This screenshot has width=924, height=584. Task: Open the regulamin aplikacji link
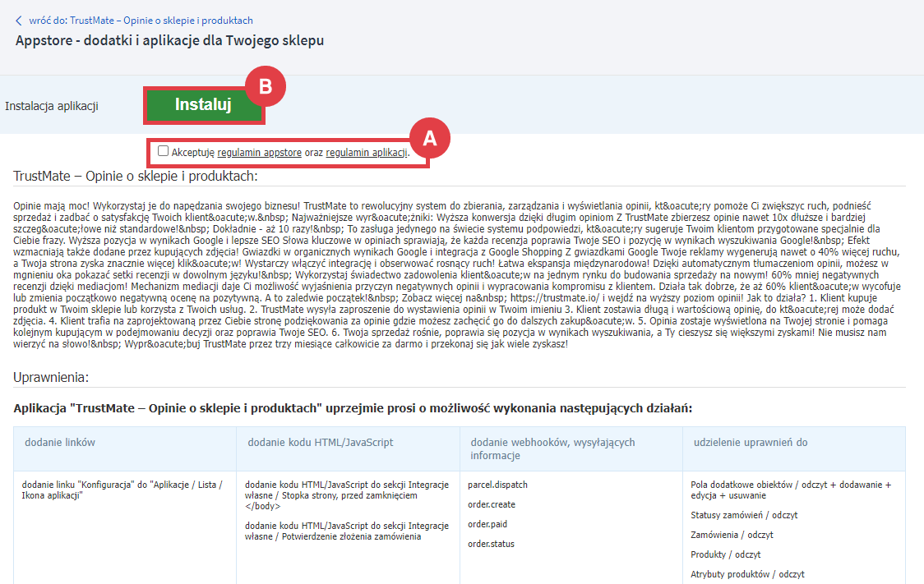(367, 153)
